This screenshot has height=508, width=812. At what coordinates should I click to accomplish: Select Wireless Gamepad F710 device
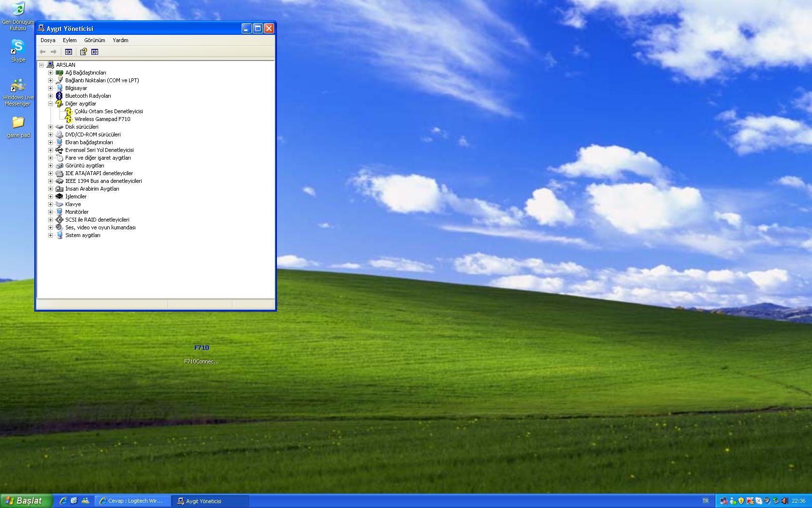[102, 119]
